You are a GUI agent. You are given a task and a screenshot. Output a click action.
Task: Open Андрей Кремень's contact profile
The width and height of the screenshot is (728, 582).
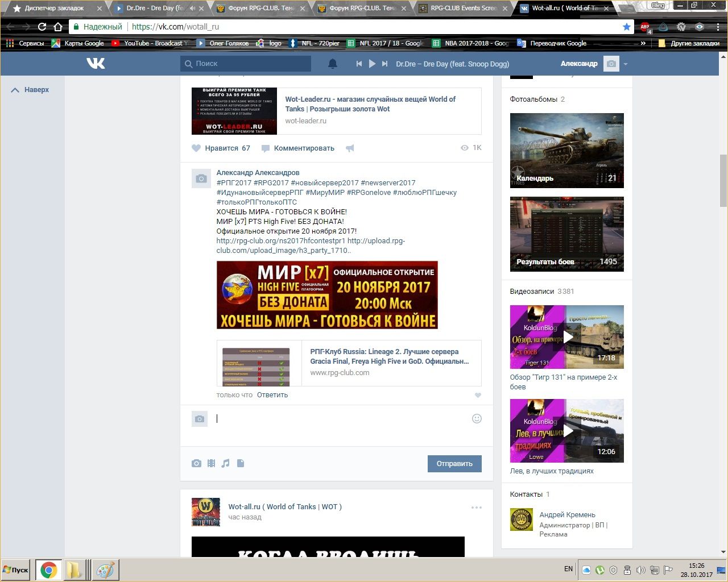567,515
